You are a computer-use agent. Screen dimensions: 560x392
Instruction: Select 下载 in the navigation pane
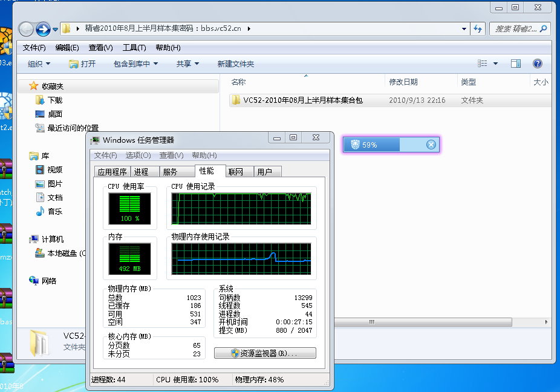[x=55, y=100]
